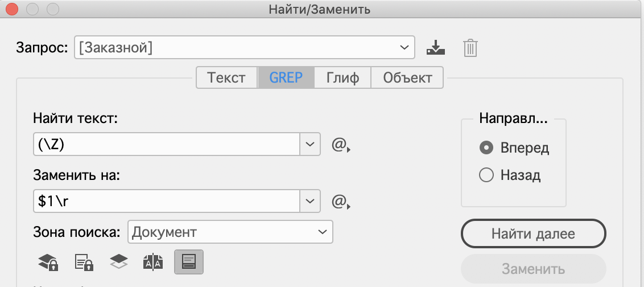Open special characters menu for Найти текст
644x287 pixels.
(340, 145)
